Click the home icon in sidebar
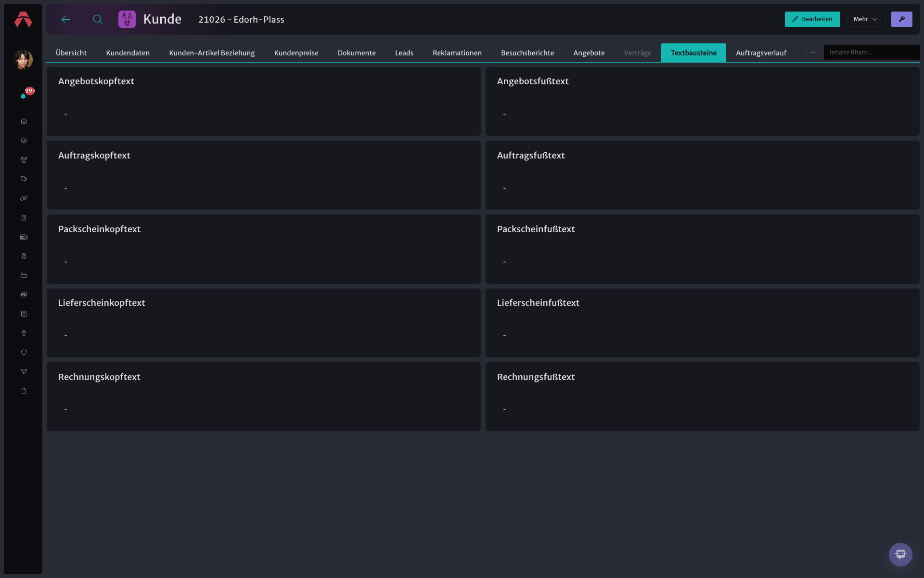 24,121
